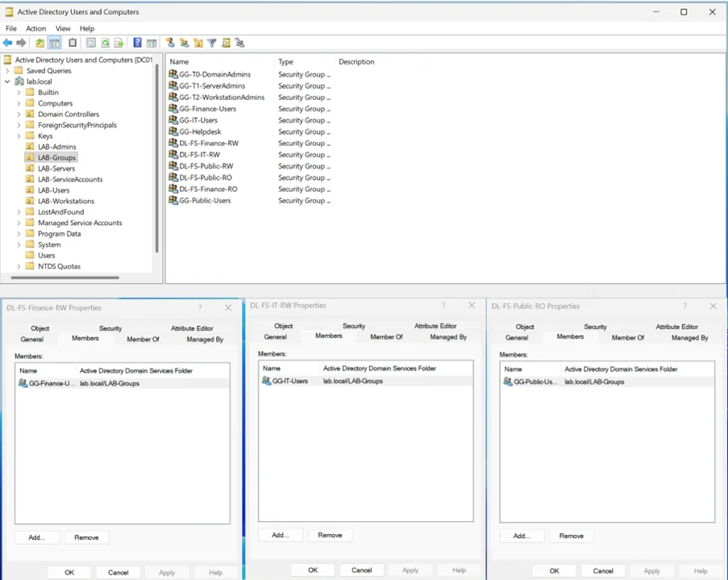This screenshot has height=580, width=728.
Task: Click the help question mark in DL-FS-IT-RW Properties
Action: point(443,306)
